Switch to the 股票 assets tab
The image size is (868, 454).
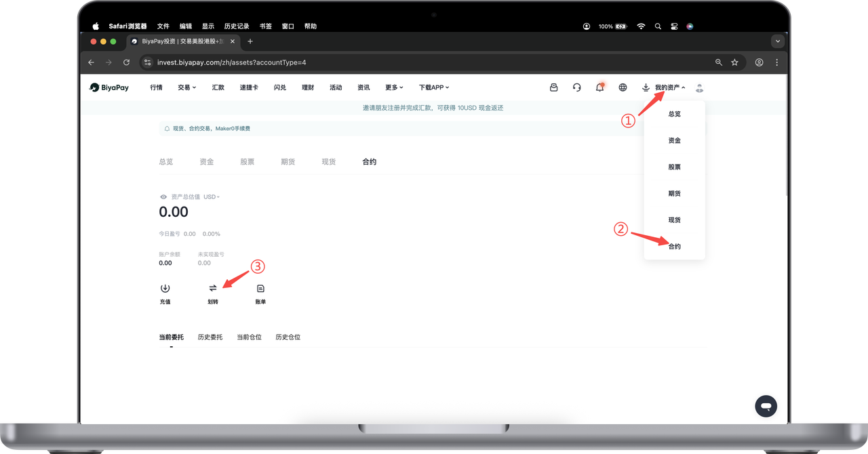pos(247,162)
